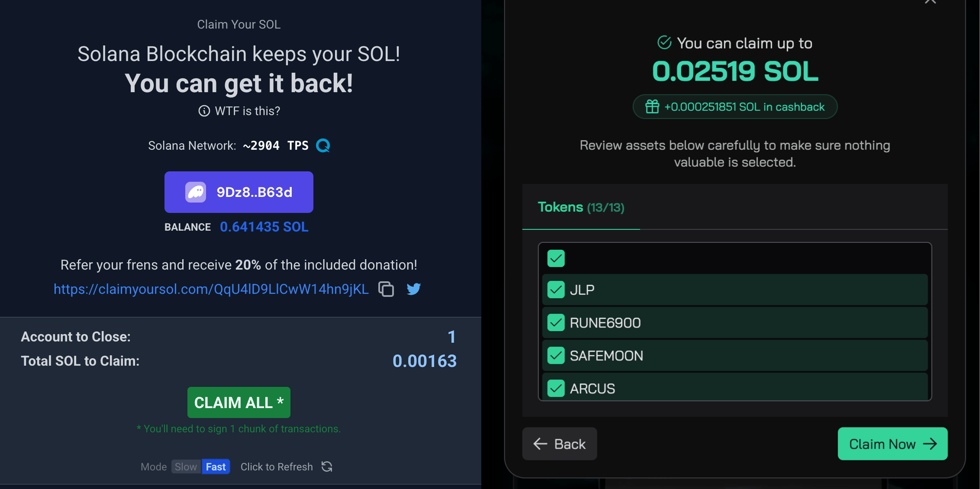Go Back to the previous screen
The image size is (980, 489).
point(559,444)
